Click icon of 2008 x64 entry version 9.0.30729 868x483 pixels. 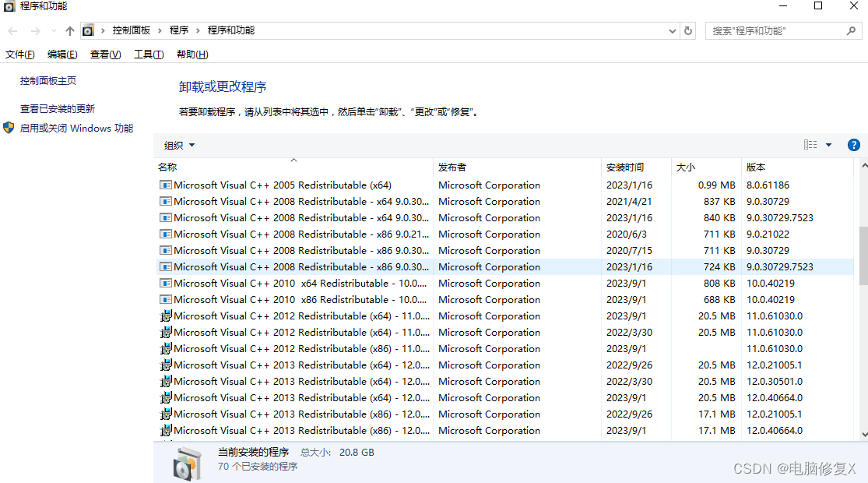click(x=166, y=201)
